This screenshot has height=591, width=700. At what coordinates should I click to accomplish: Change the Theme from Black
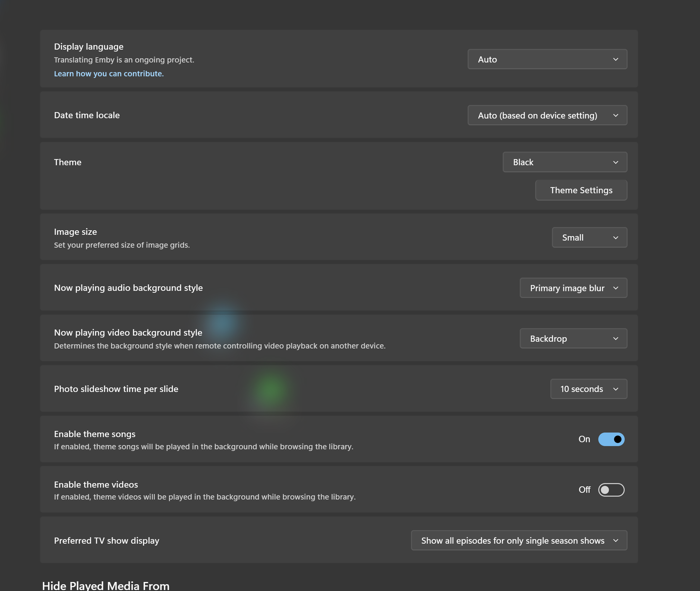565,162
